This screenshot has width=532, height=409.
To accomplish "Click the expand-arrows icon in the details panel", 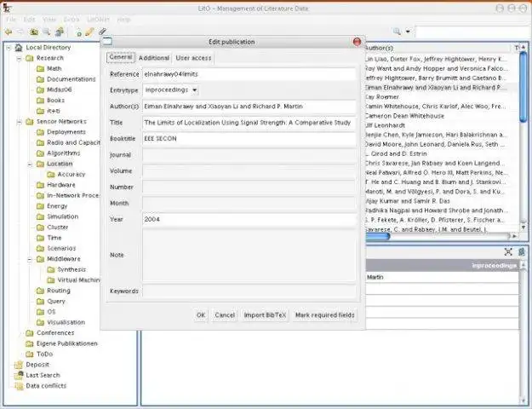I will [x=508, y=251].
